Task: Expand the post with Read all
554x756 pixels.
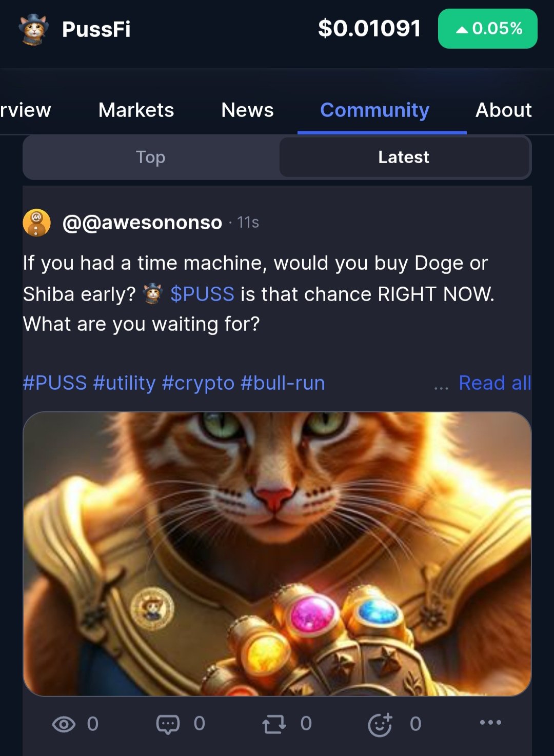Action: point(495,383)
